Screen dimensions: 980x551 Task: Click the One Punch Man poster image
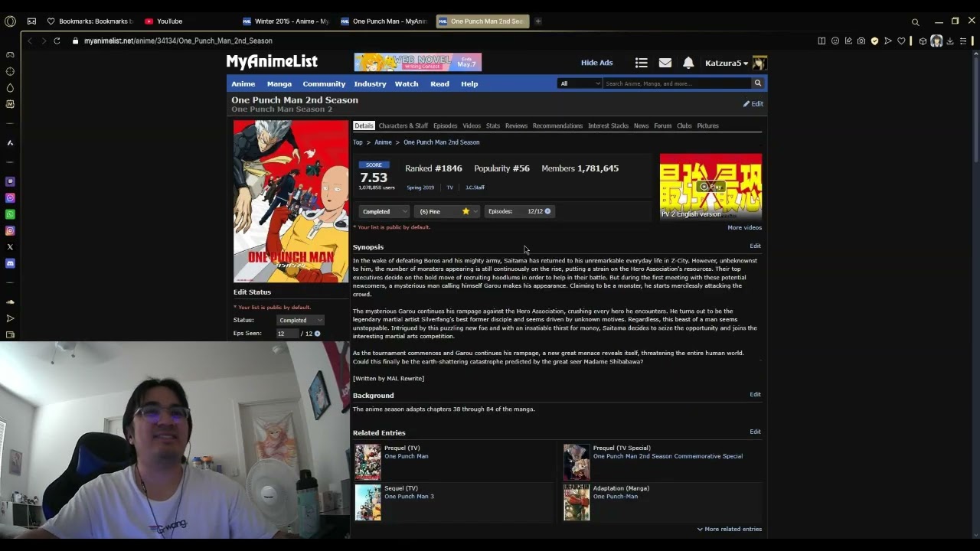point(291,201)
